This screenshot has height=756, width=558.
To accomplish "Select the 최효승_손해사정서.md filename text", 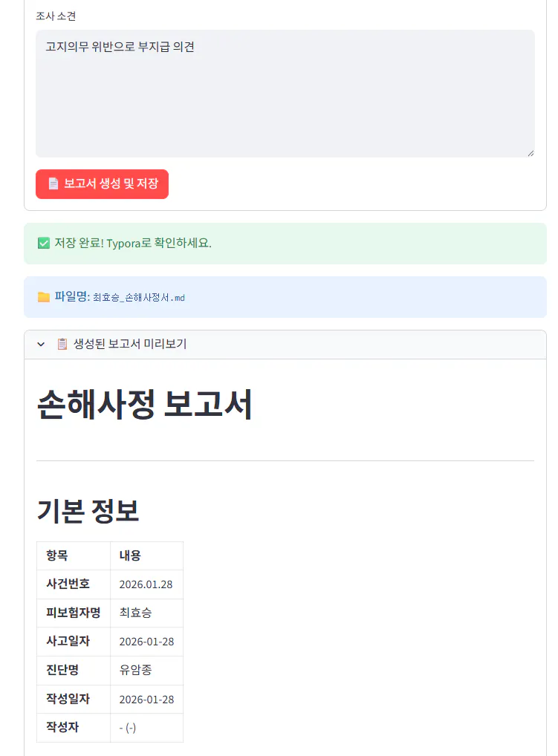I will [x=139, y=298].
